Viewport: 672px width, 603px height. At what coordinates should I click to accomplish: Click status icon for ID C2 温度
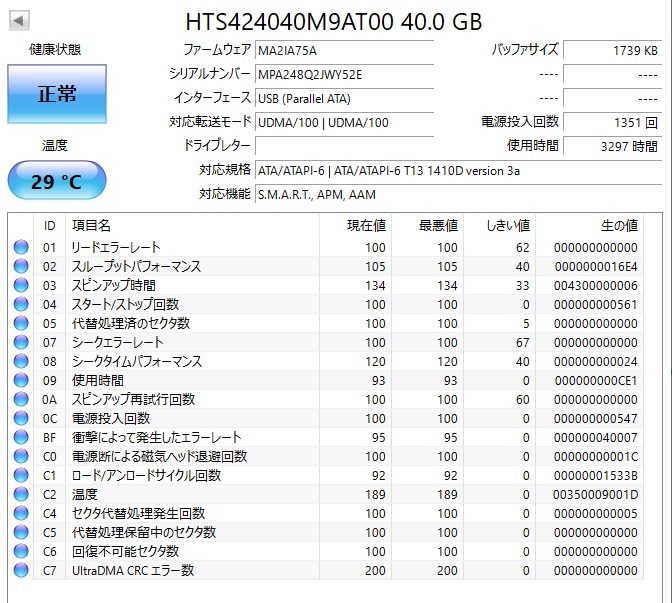(21, 494)
